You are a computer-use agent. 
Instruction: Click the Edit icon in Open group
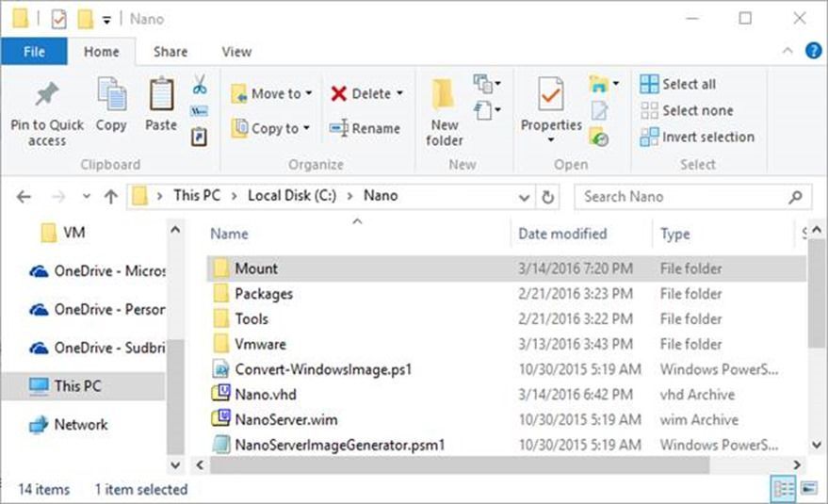coord(599,110)
